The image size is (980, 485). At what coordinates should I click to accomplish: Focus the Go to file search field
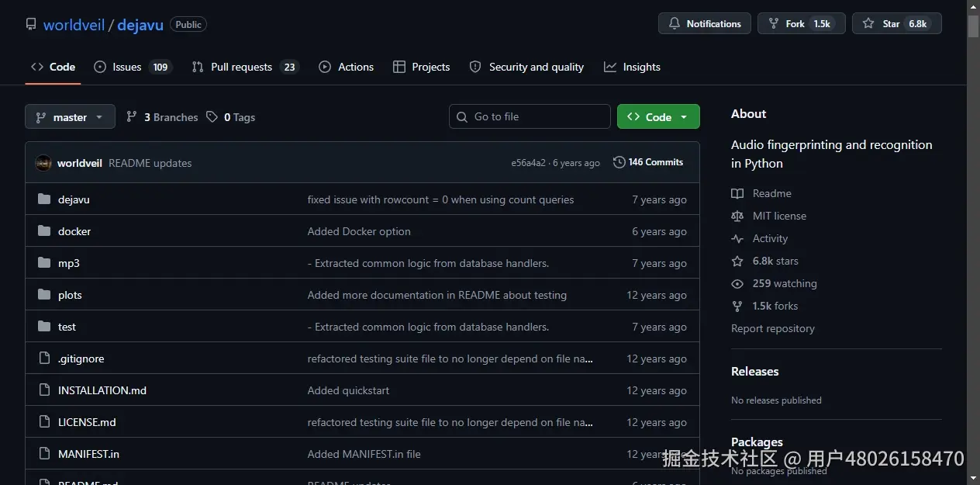(x=530, y=116)
